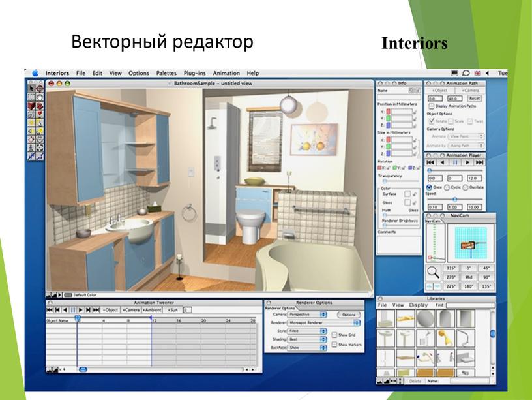Viewport: 532px width, 400px height.
Task: Open the Backface dropdown showing Show
Action: [x=307, y=348]
